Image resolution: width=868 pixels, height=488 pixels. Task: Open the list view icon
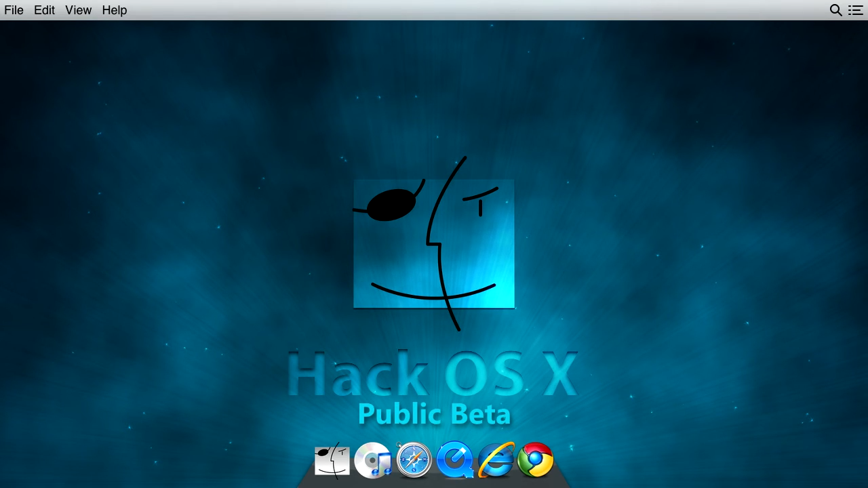coord(856,10)
